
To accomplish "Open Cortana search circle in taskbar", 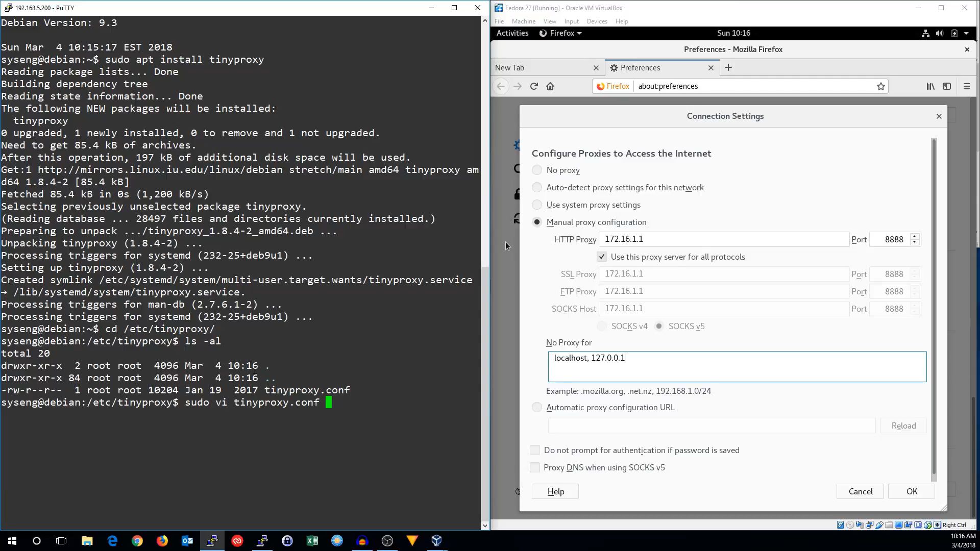I will coord(37,541).
